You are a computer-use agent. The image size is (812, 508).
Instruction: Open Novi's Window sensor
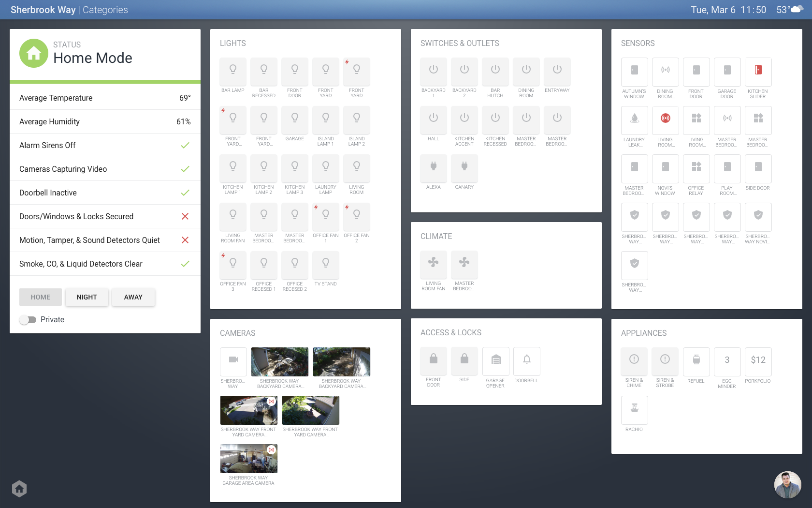pyautogui.click(x=666, y=169)
